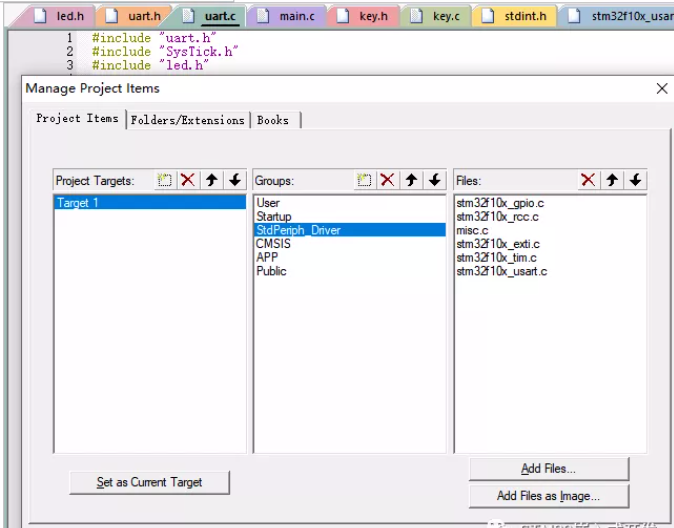Screen dimensions: 674x528
Task: Move selected group down
Action: tap(435, 180)
